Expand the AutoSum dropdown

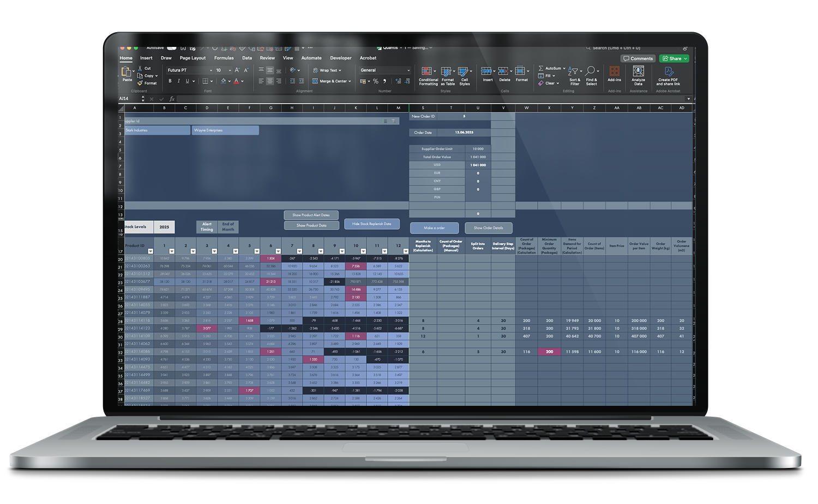[564, 68]
